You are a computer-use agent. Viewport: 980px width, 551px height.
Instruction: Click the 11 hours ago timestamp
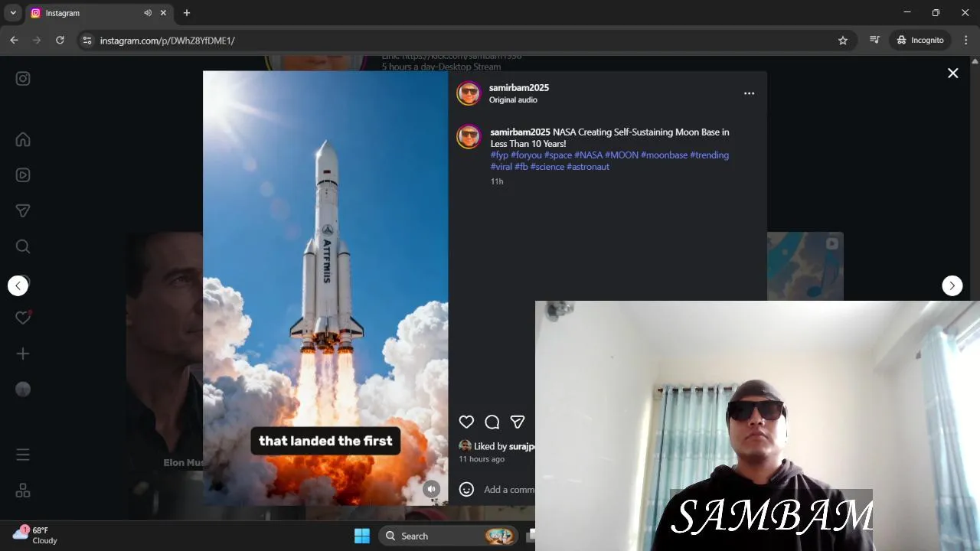pos(482,459)
